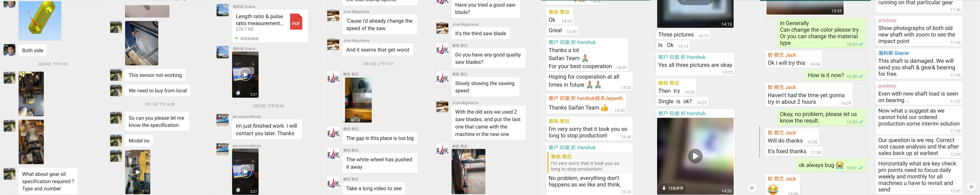Image resolution: width=980 pixels, height=195 pixels.
Task: Tap the sender avatar beside 'Both side'
Action: [x=10, y=50]
